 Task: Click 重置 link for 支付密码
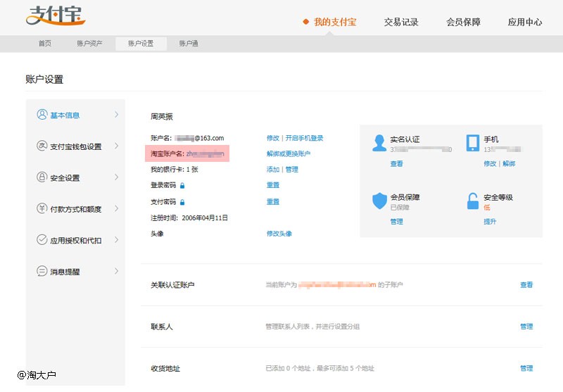coord(273,202)
